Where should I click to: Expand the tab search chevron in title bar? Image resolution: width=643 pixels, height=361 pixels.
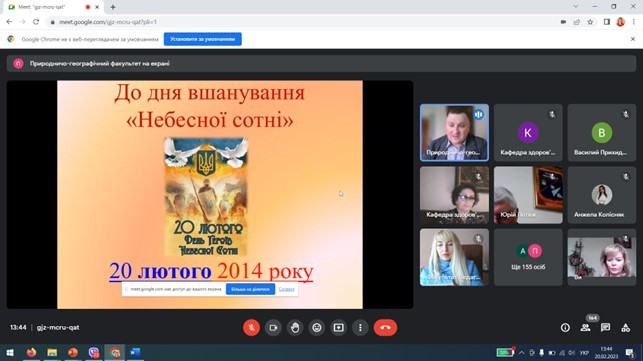click(576, 7)
